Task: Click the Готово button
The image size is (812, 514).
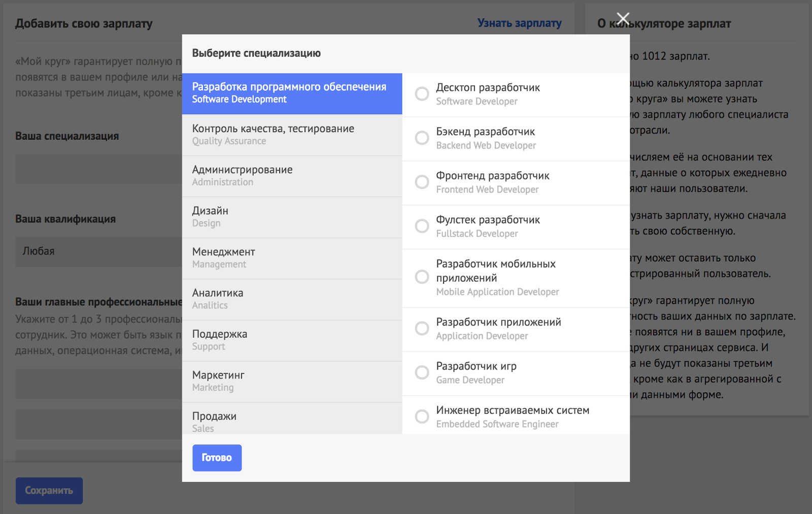Action: click(217, 458)
